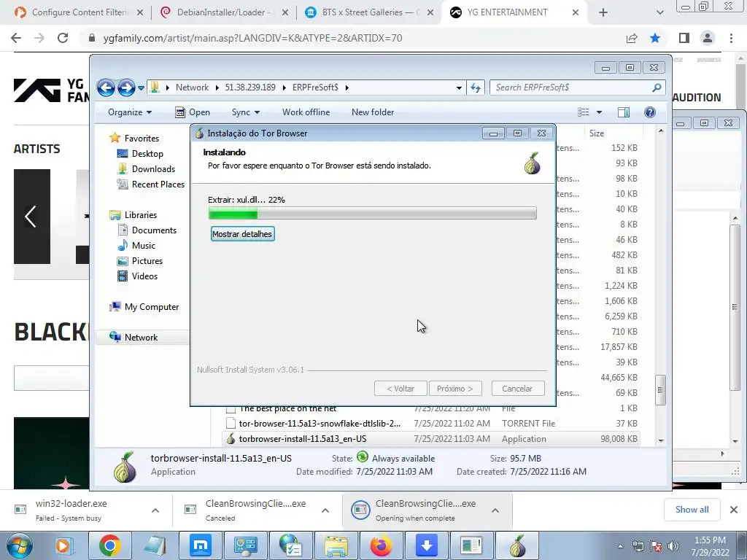Viewport: 747px width, 560px height.
Task: Toggle checkbox beside 'The best place on the net'
Action: (x=231, y=408)
